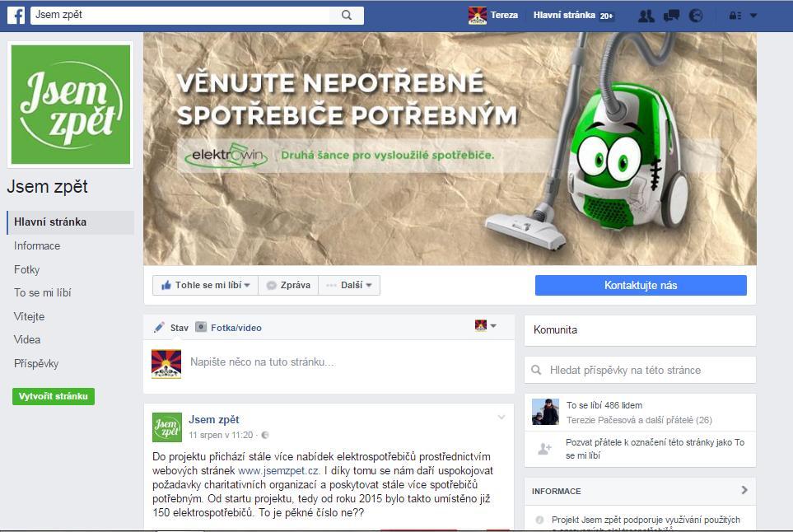Viewport: 793px width, 532px height.
Task: Open the '11 srpen v 11:20' timestamp
Action: coord(221,435)
